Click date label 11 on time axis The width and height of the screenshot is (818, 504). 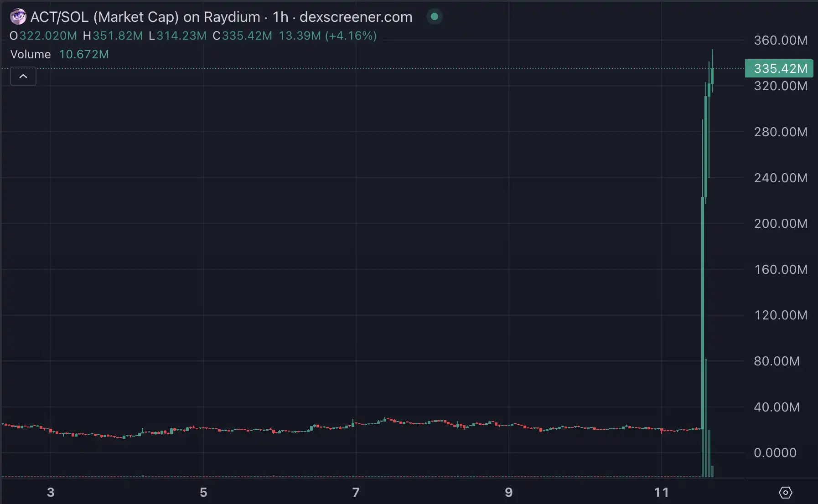click(662, 493)
